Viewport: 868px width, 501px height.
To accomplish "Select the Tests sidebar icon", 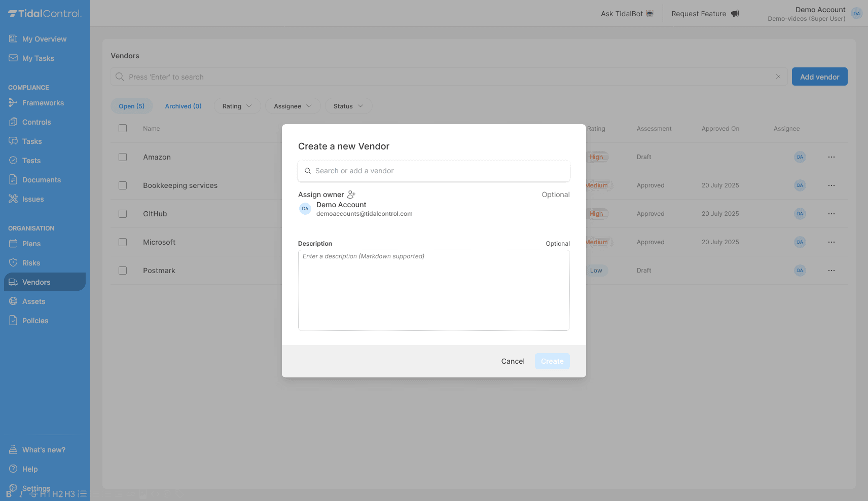I will [14, 160].
